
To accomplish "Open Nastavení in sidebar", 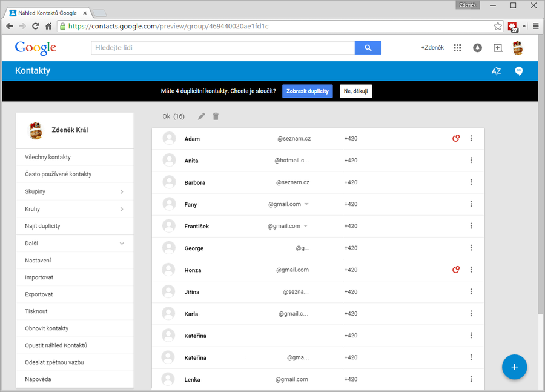I will pyautogui.click(x=74, y=261).
